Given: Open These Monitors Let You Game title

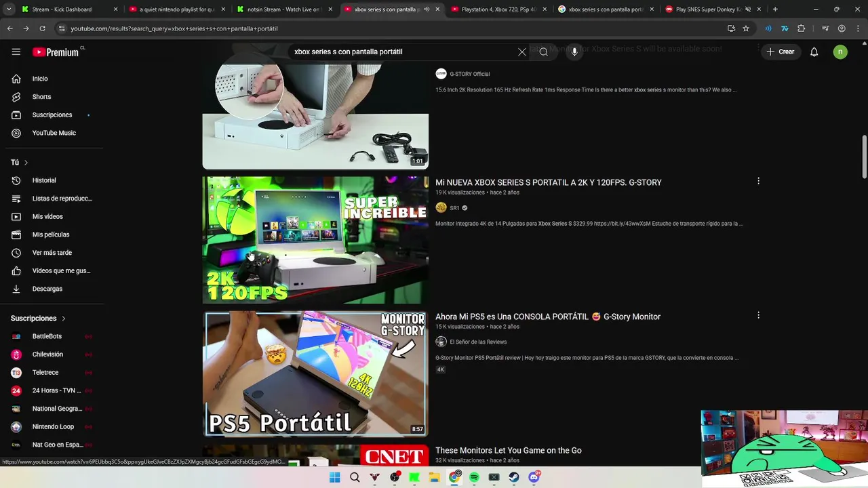Looking at the screenshot, I should click(x=509, y=450).
